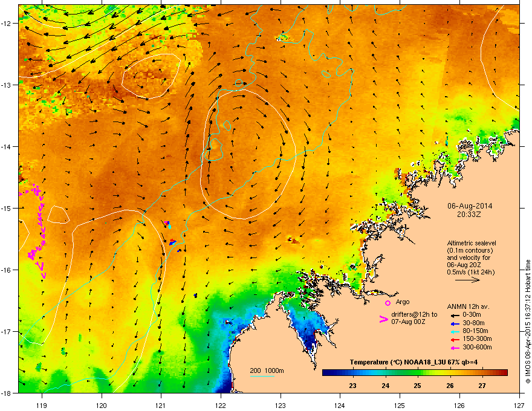The height and width of the screenshot is (411, 532).
Task: Click the longitude axis label 122
Action: 221,405
